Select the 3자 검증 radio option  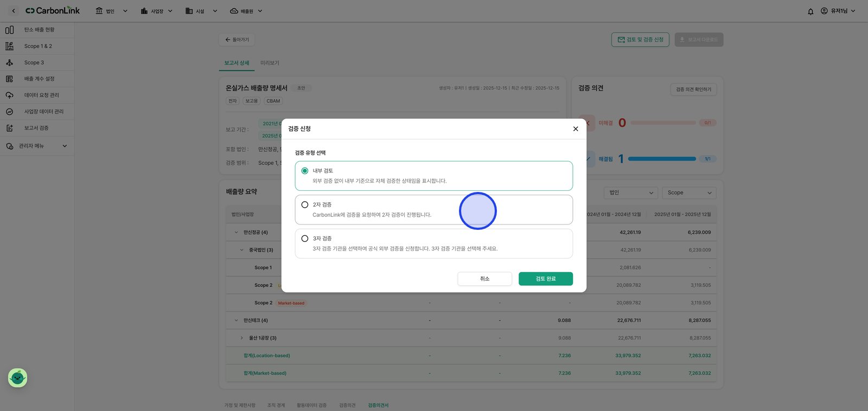[x=305, y=239]
